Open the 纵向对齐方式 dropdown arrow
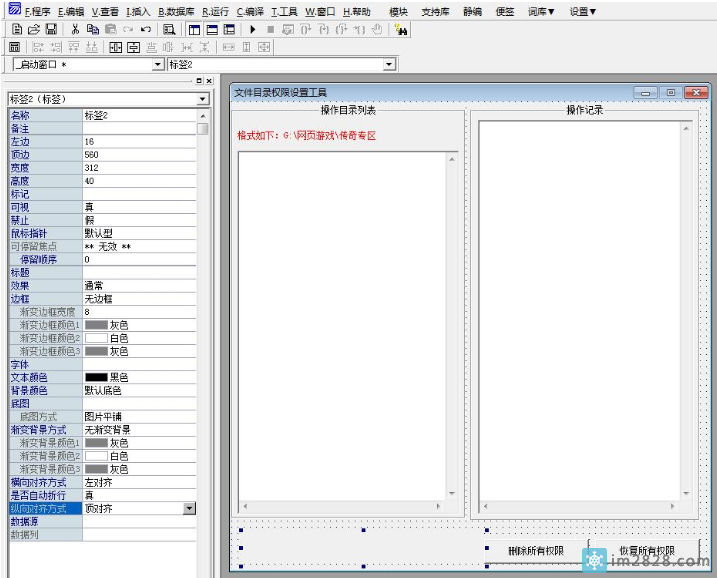This screenshot has height=578, width=717. [190, 508]
